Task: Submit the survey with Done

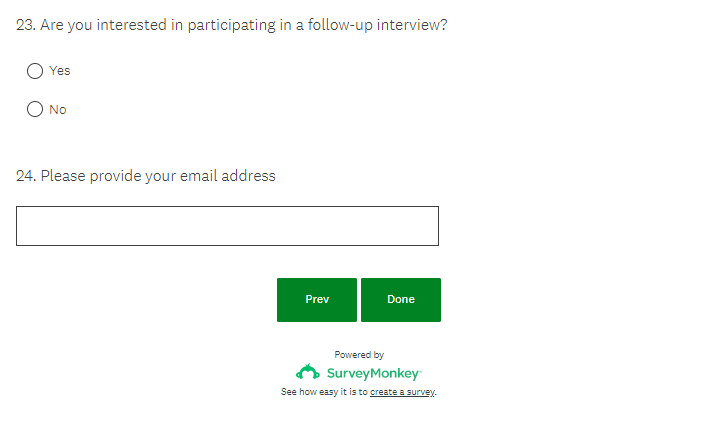Action: pos(400,300)
